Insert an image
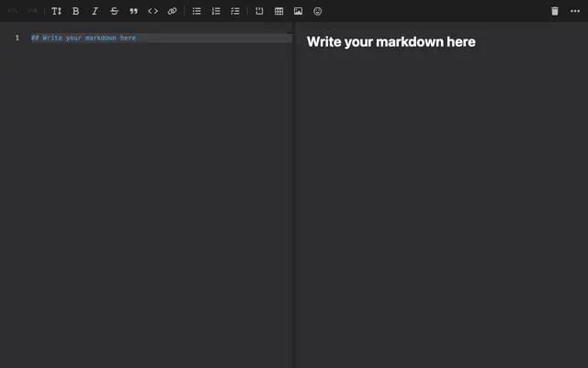This screenshot has height=368, width=588. 298,11
